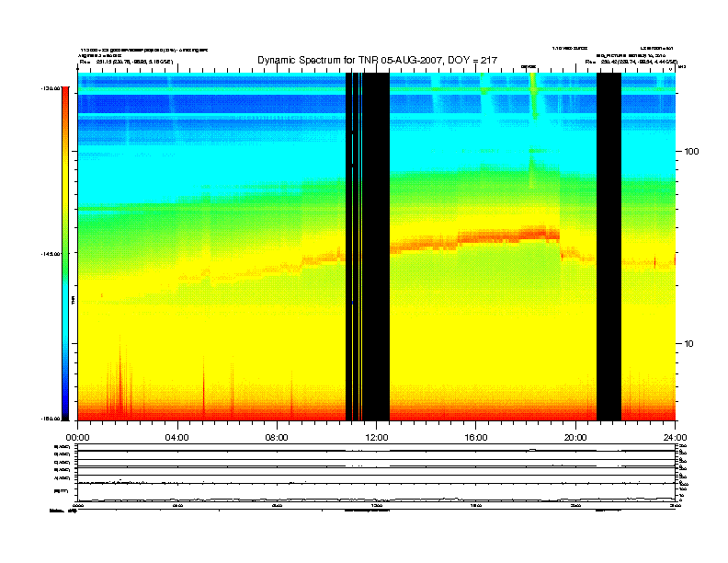Click the "16:00" time axis label
Image resolution: width=728 pixels, height=563 pixels.
point(476,438)
